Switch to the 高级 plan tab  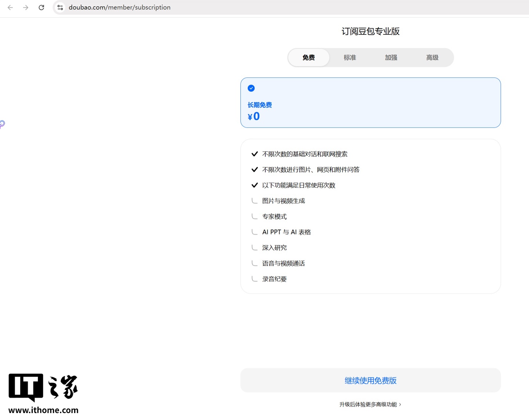click(x=432, y=58)
